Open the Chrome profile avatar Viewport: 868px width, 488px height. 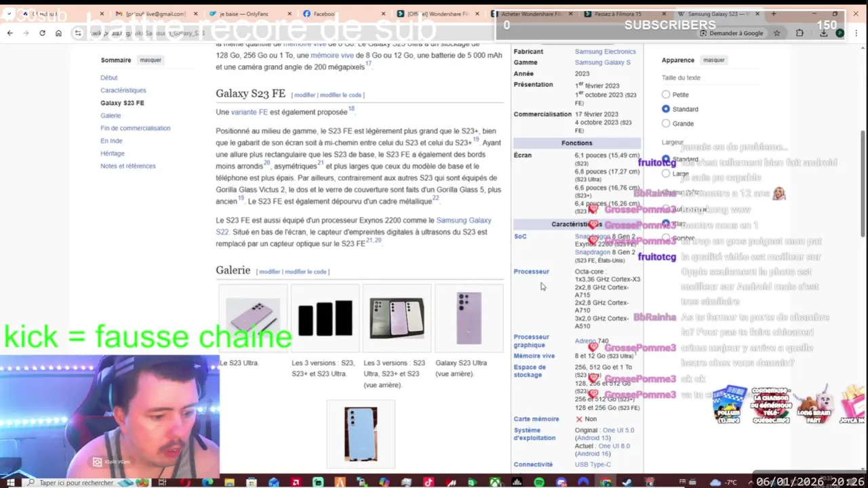coord(840,33)
